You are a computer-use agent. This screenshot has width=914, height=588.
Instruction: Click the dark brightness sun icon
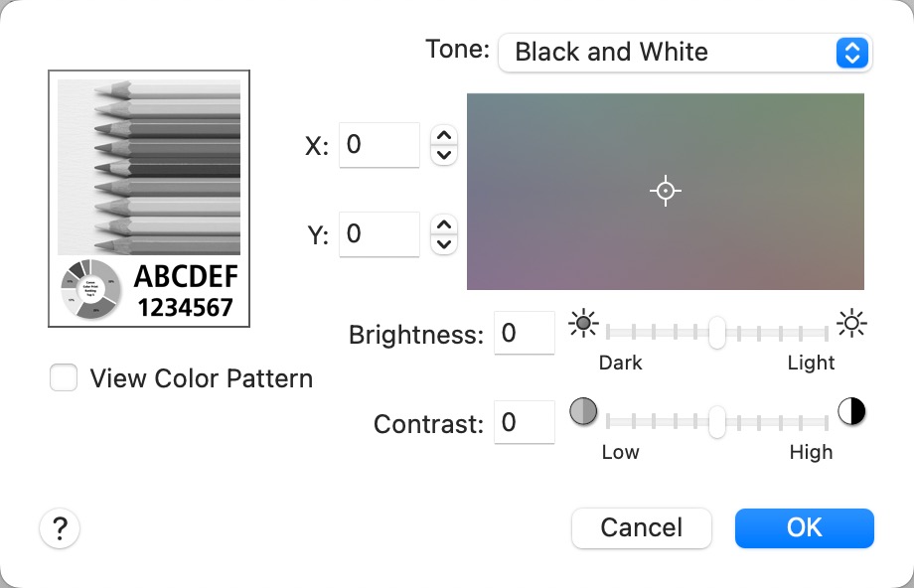click(x=583, y=323)
